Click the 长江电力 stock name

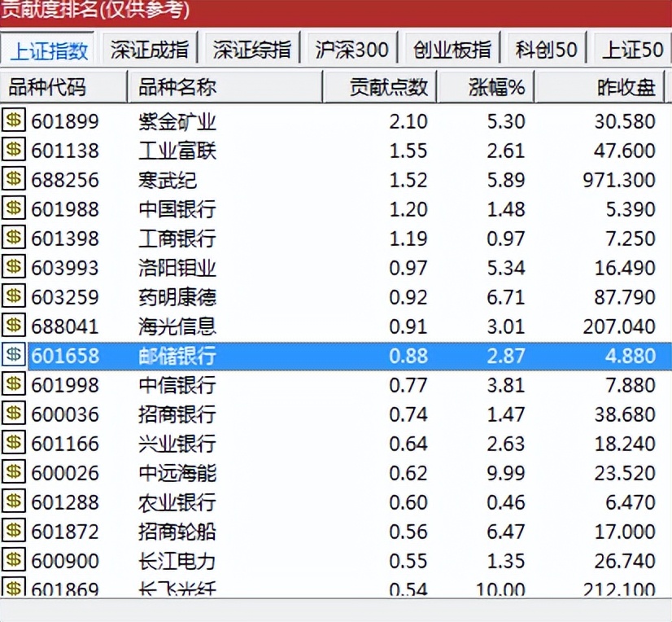point(177,561)
